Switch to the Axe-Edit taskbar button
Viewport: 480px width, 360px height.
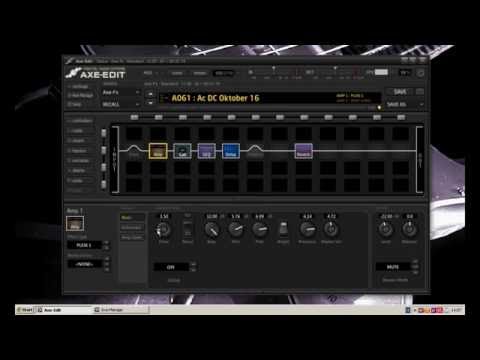pyautogui.click(x=63, y=310)
